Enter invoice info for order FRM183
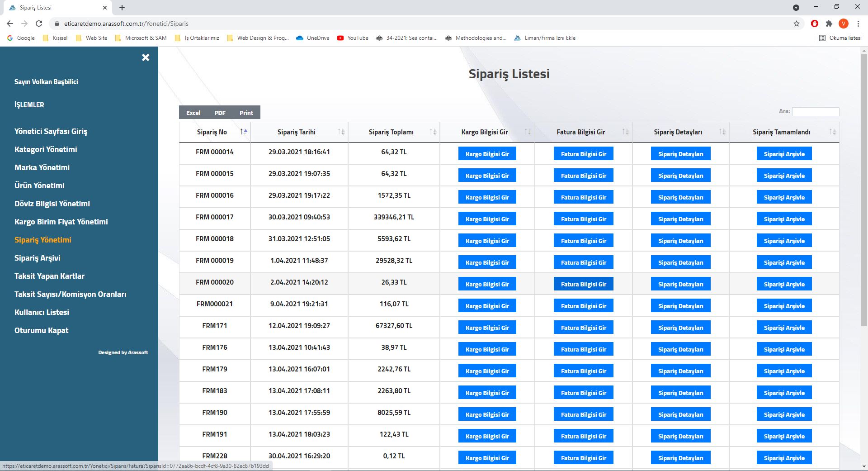868x471 pixels. tap(584, 393)
